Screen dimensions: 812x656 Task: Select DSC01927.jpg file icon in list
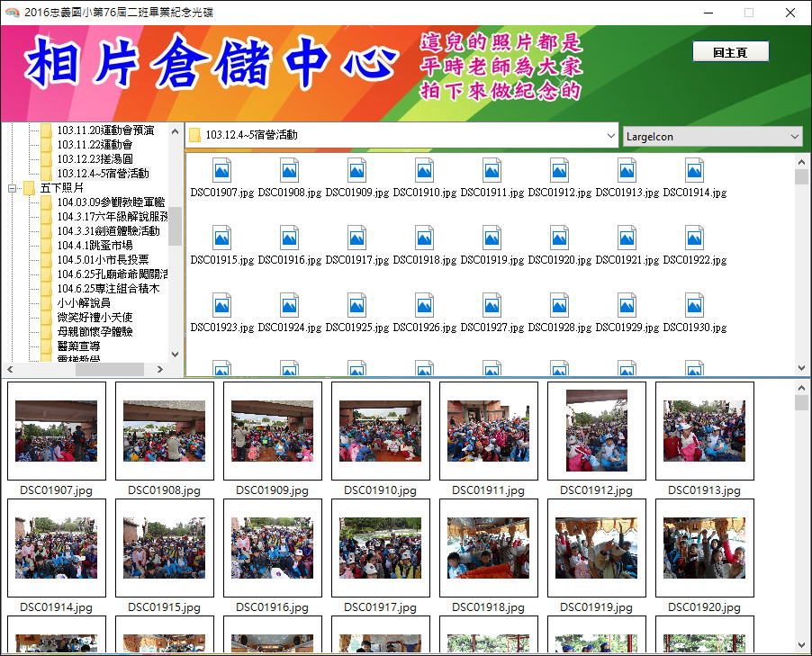click(x=492, y=305)
